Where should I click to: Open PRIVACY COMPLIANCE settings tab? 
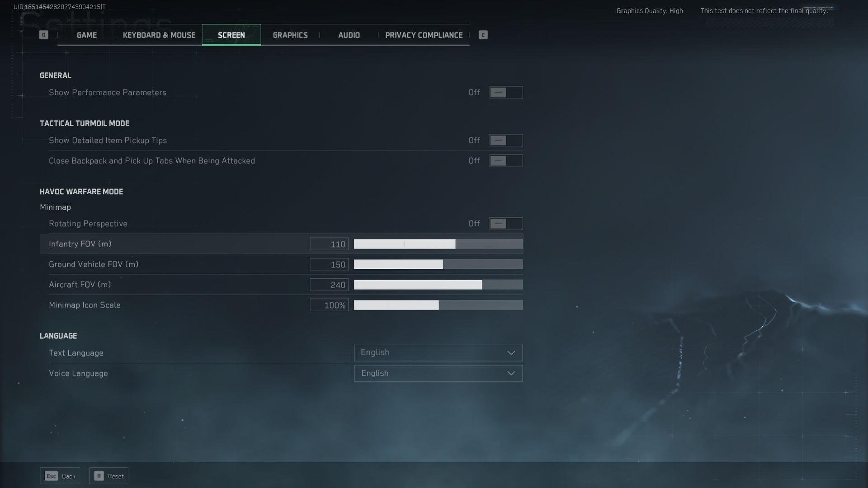pyautogui.click(x=423, y=34)
